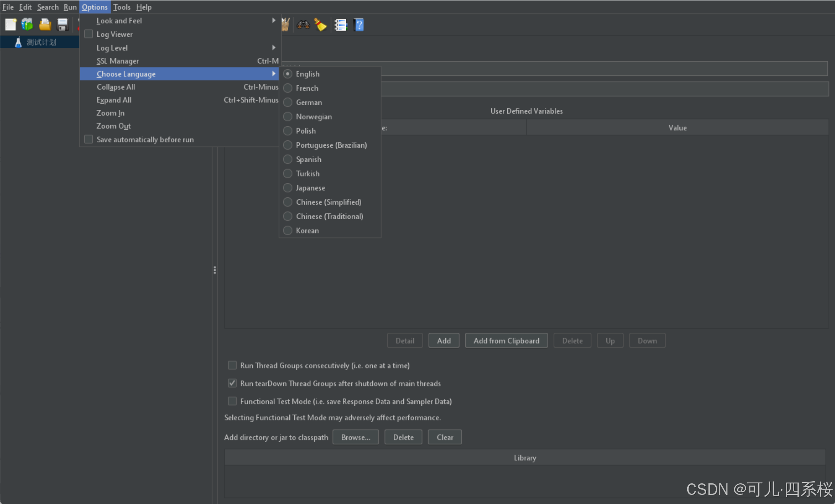This screenshot has width=835, height=504.
Task: Select the 测试计划 test plan tree node
Action: click(41, 42)
